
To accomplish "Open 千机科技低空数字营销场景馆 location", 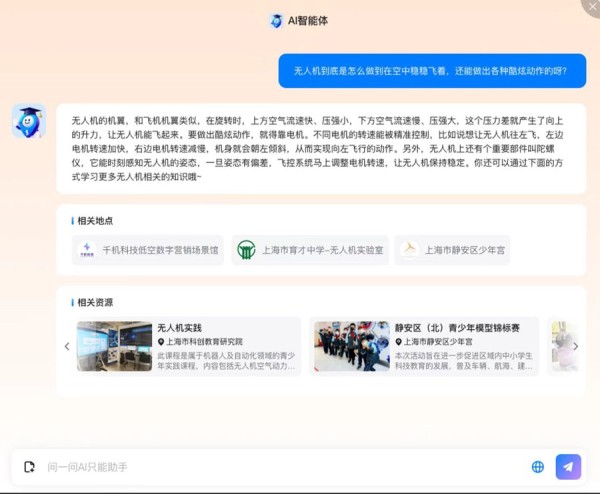I will (x=159, y=250).
